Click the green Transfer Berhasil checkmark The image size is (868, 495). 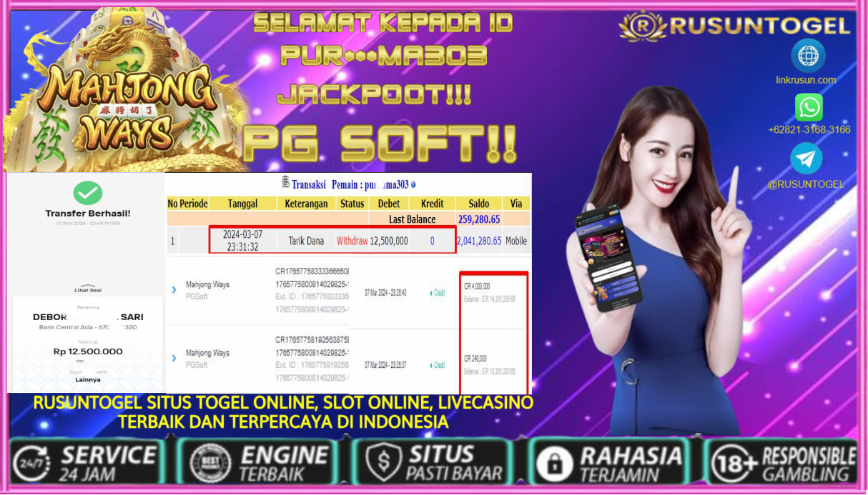[x=87, y=191]
